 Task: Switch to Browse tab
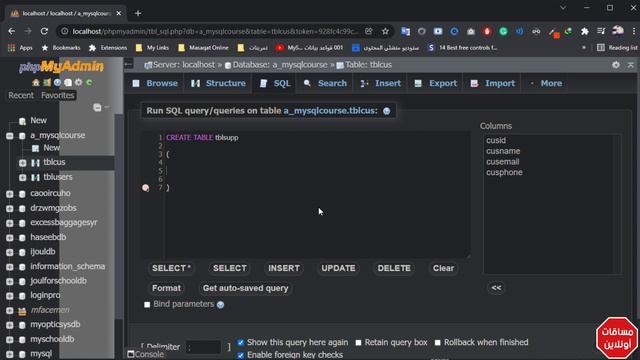[155, 83]
